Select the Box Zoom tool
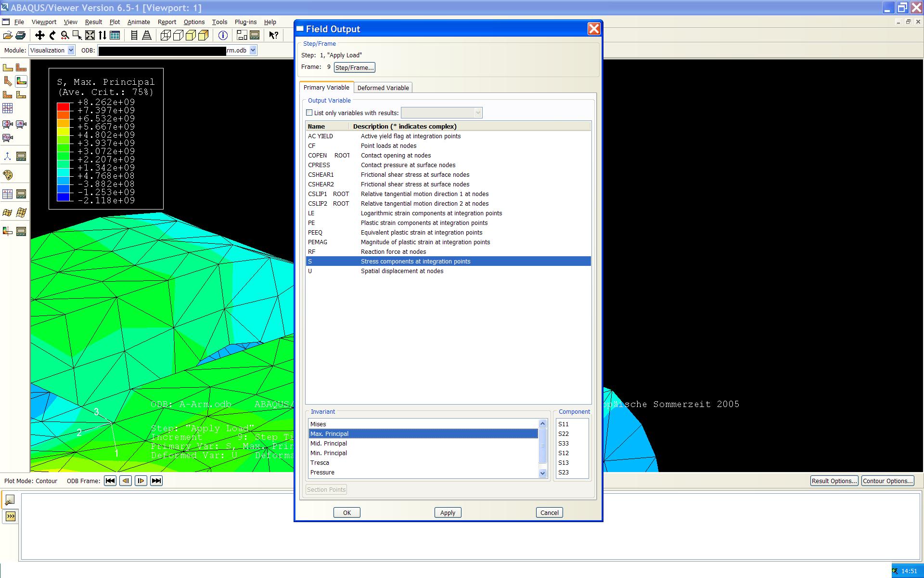924x578 pixels. 77,35
